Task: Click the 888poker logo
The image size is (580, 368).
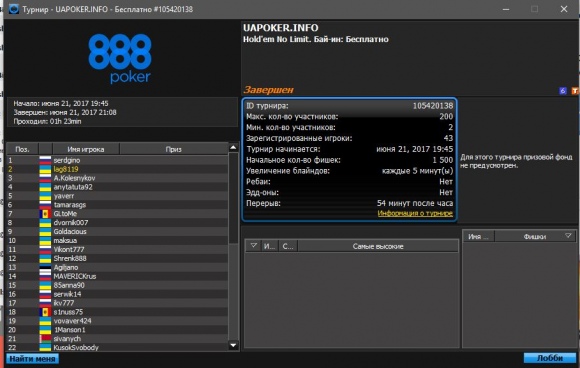Action: pyautogui.click(x=120, y=58)
